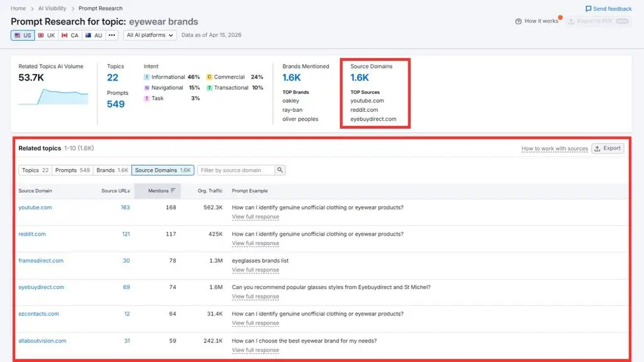Select the CA flag country option
Viewport: 644px width, 362px height.
(x=70, y=35)
